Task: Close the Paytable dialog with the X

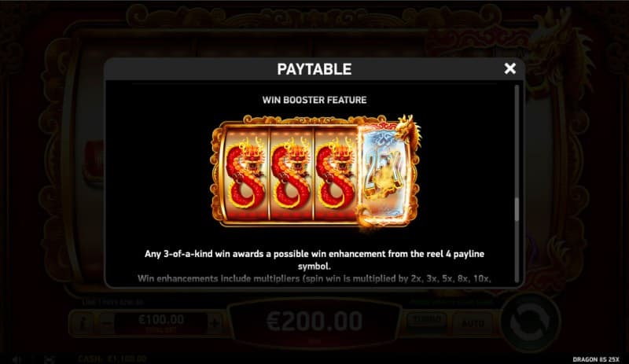Action: pyautogui.click(x=509, y=68)
